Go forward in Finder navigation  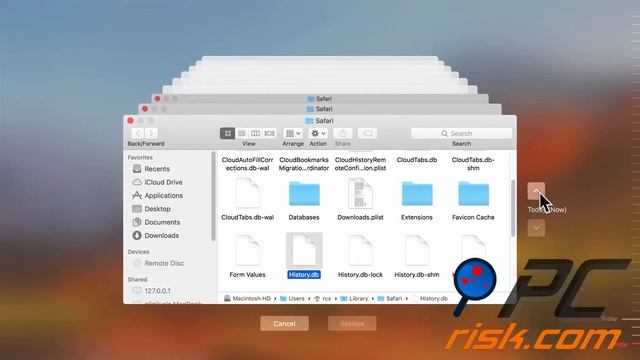click(x=151, y=133)
